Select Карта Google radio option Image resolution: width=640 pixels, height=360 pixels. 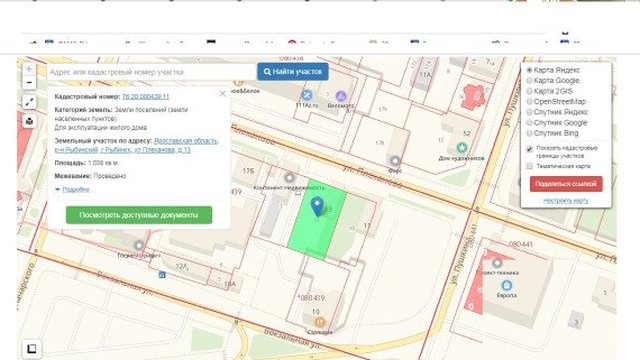pyautogui.click(x=529, y=80)
